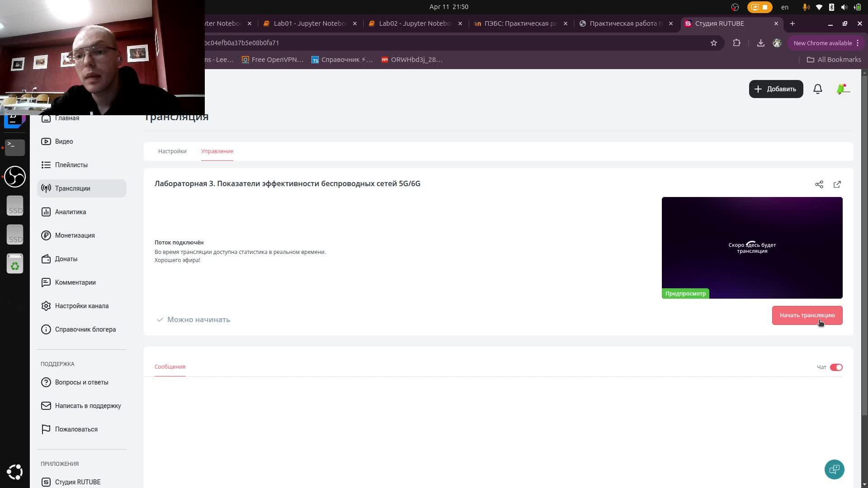The height and width of the screenshot is (488, 868).
Task: Open Chrome three-dot menu
Action: click(858, 43)
